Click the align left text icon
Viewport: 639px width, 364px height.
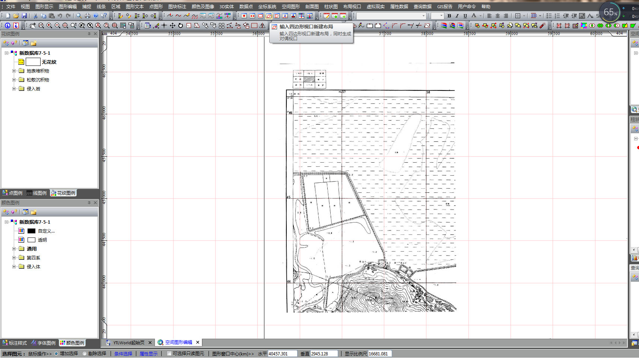coord(489,16)
